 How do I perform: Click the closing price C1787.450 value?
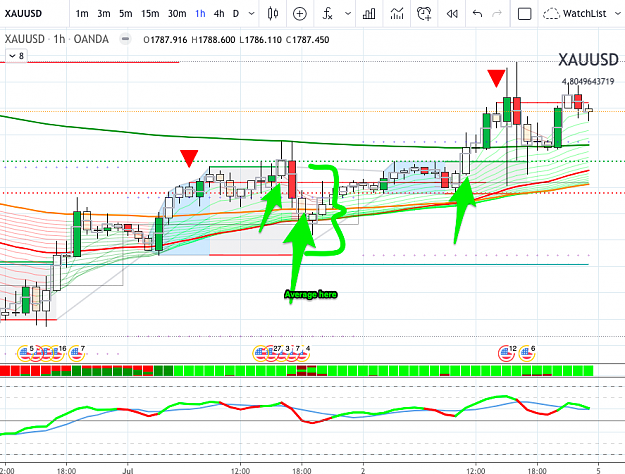pyautogui.click(x=308, y=40)
